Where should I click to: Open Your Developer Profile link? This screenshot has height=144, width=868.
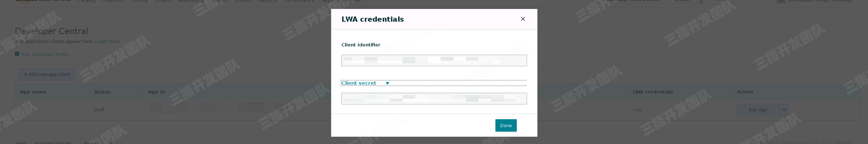pyautogui.click(x=45, y=55)
